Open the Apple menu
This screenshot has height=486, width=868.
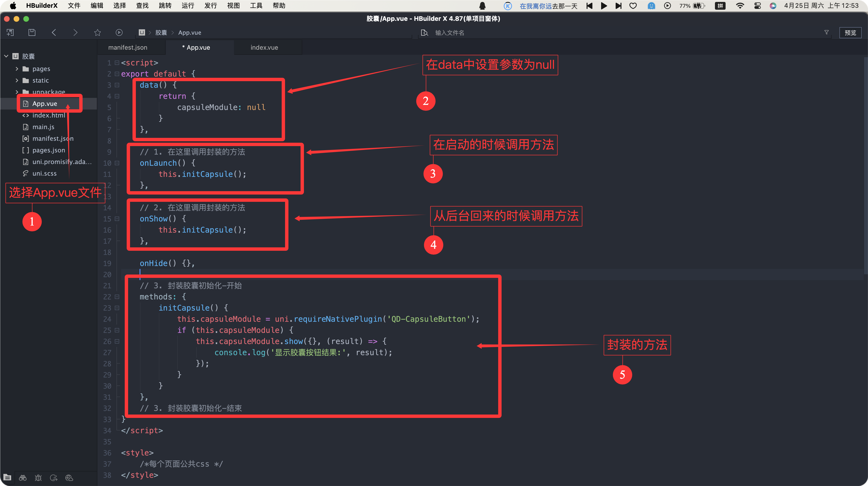(x=13, y=6)
